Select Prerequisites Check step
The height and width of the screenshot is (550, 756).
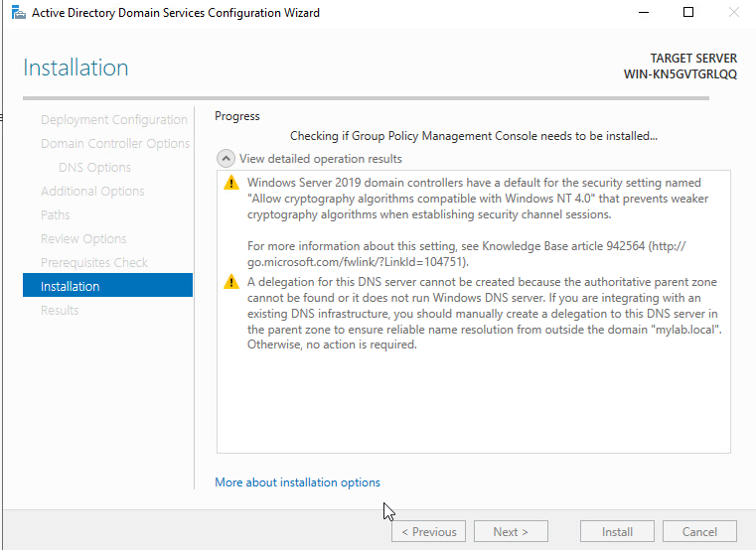point(94,262)
